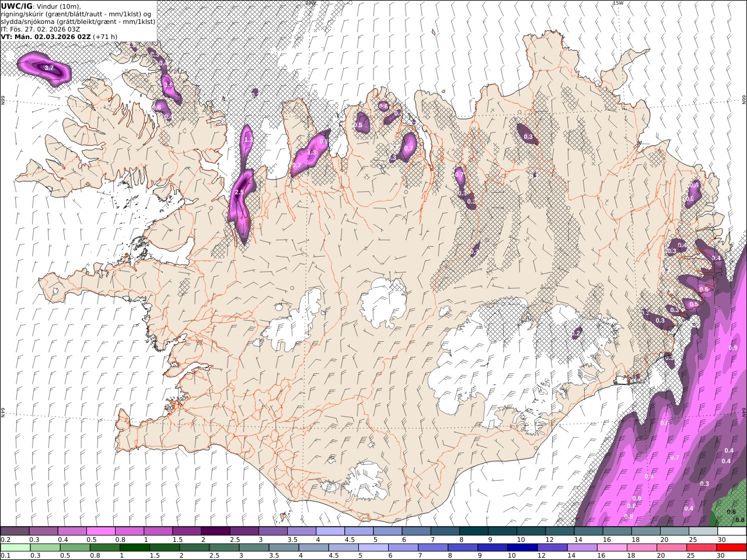Pick the deep blue 10 swatch in the lower legend row
Image resolution: width=747 pixels, height=560 pixels.
click(522, 547)
